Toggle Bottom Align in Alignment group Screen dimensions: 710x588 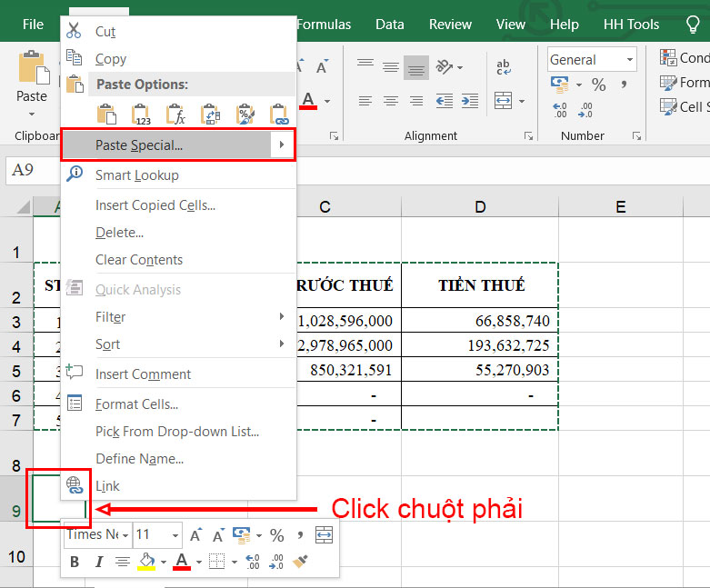point(416,67)
